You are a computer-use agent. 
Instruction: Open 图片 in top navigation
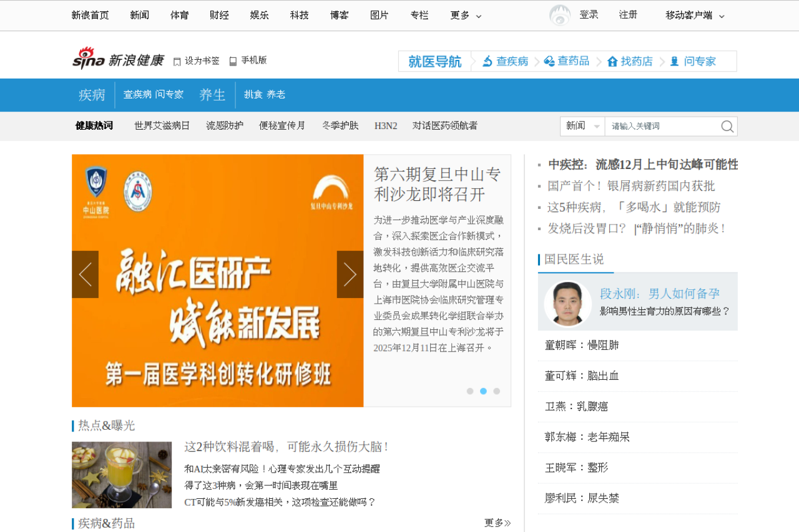(x=380, y=16)
